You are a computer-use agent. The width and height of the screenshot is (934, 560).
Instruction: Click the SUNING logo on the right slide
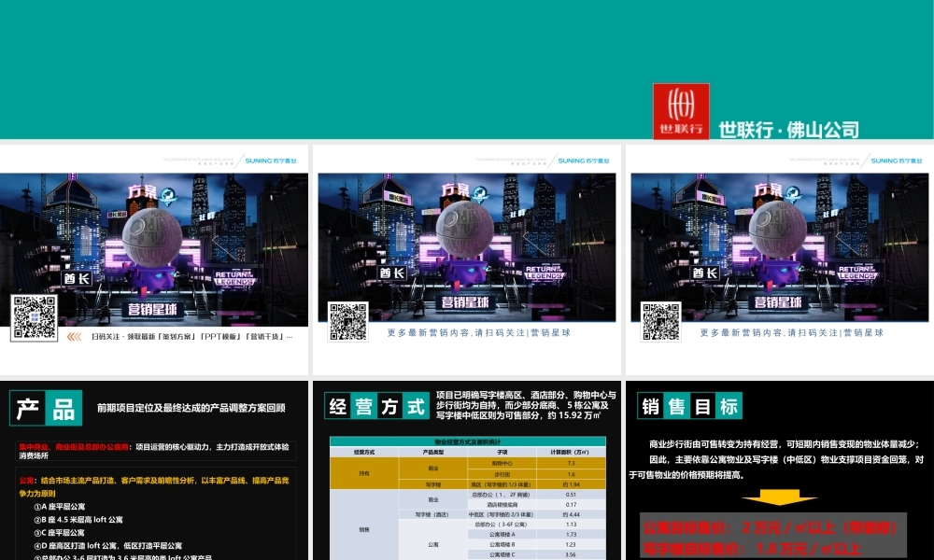tap(897, 161)
